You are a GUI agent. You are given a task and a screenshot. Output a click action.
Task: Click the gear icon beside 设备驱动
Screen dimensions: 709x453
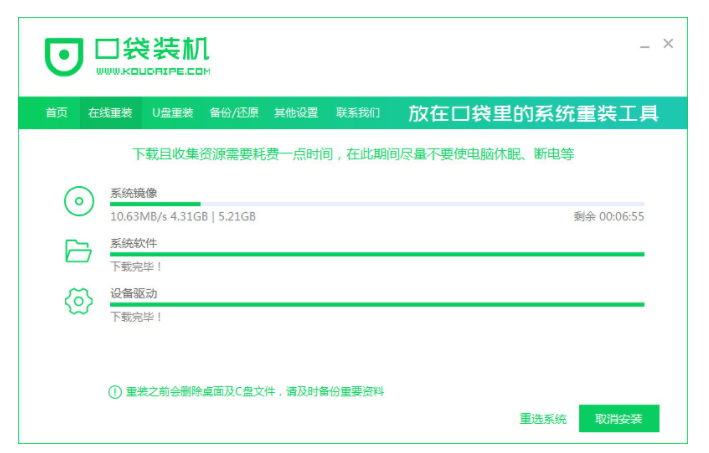click(x=79, y=301)
